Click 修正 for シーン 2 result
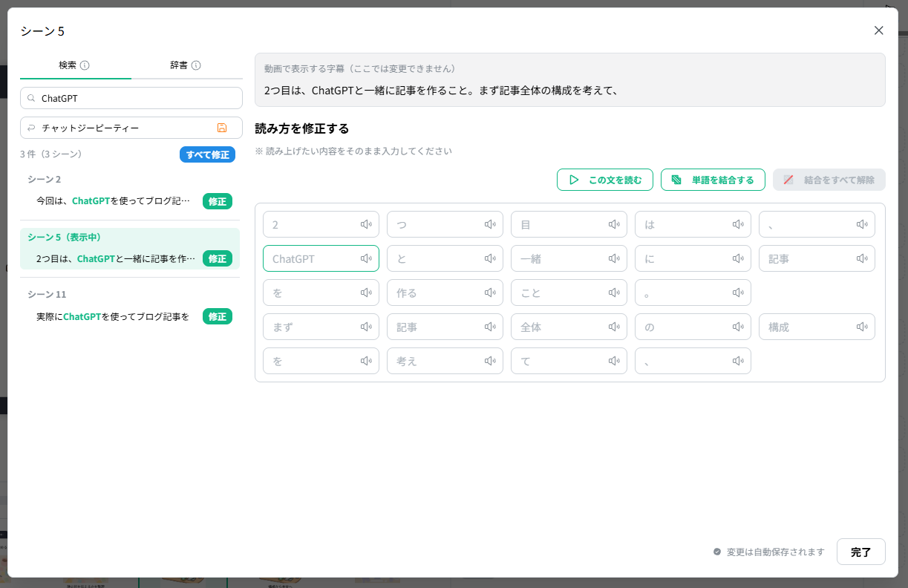Viewport: 908px width, 588px height. 218,201
